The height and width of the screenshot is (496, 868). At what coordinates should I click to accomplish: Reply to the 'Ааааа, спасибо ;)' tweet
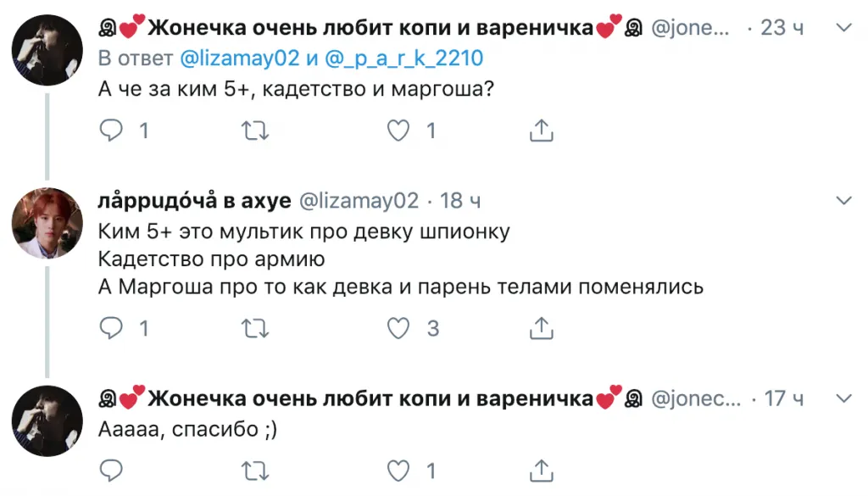113,470
